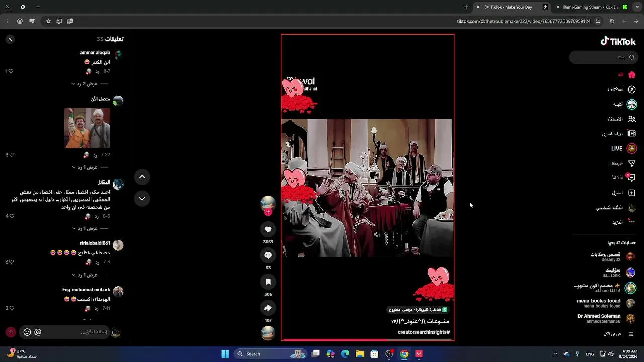Go to previous video using up arrow

click(142, 177)
